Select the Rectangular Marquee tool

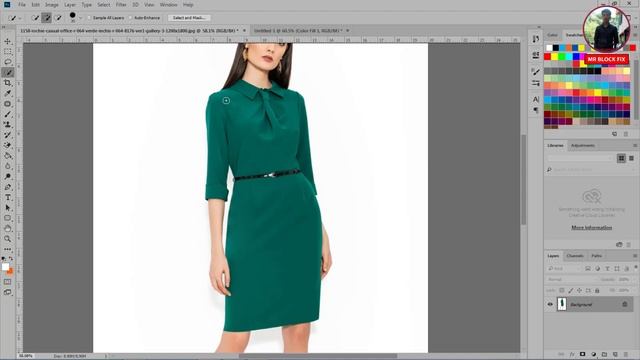[8, 52]
